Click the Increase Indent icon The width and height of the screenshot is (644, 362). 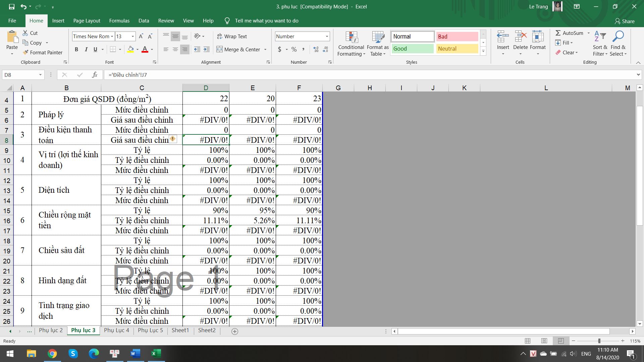coord(207,49)
